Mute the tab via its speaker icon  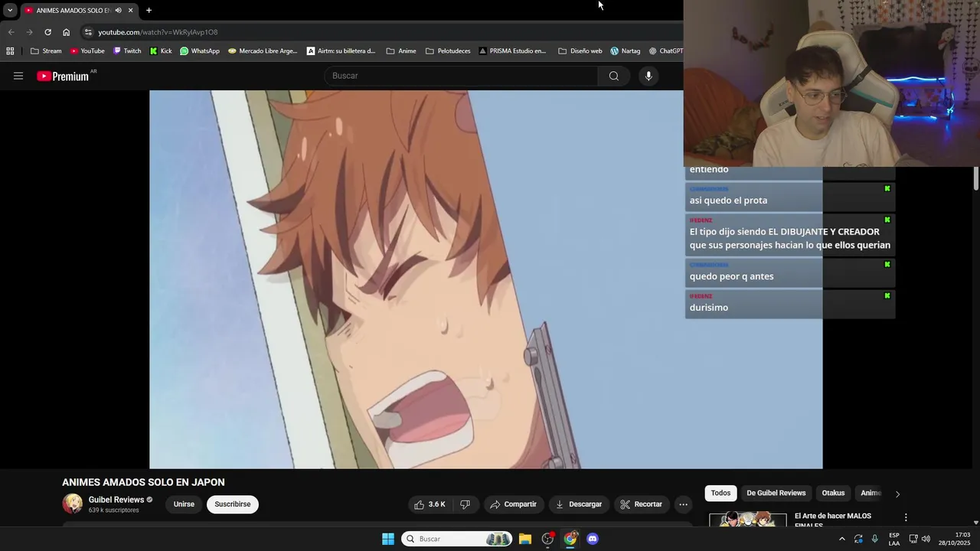118,10
